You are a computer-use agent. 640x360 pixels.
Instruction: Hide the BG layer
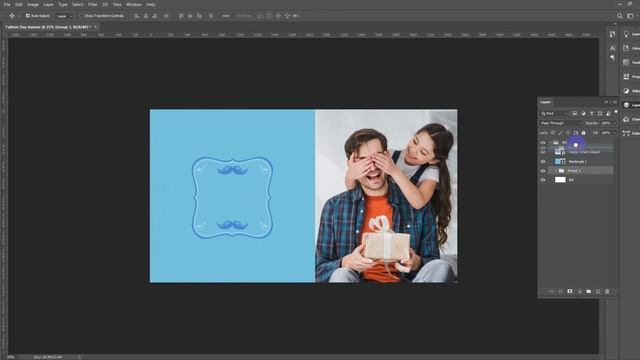543,180
